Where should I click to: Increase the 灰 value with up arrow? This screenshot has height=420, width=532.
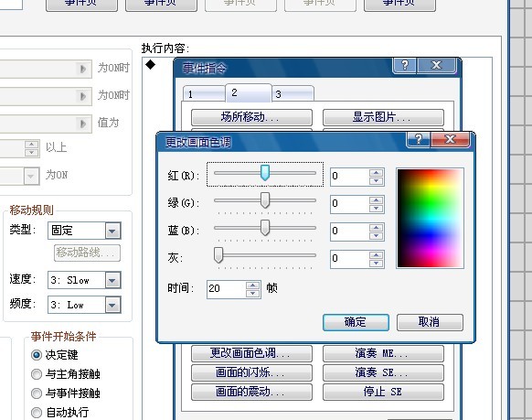(x=376, y=255)
